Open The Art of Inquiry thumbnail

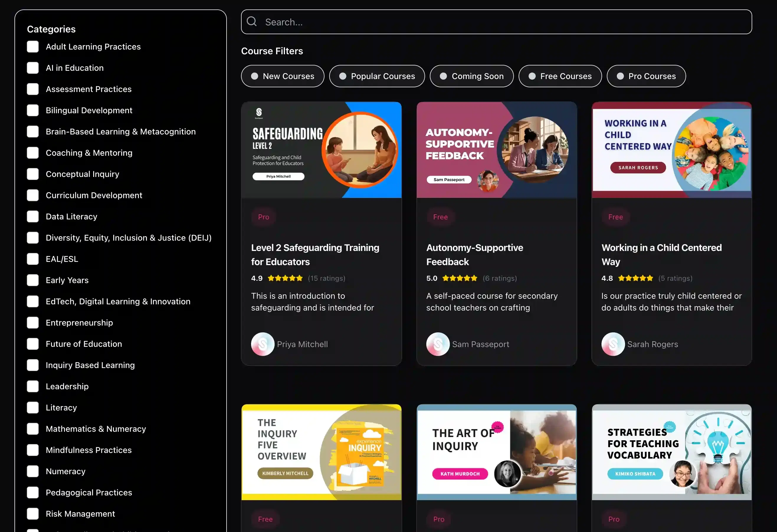pyautogui.click(x=496, y=452)
